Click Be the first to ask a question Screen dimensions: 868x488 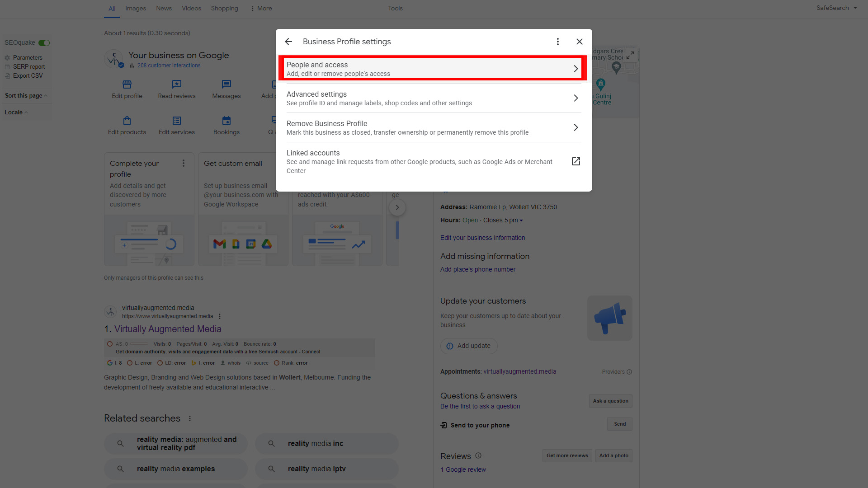[480, 406]
